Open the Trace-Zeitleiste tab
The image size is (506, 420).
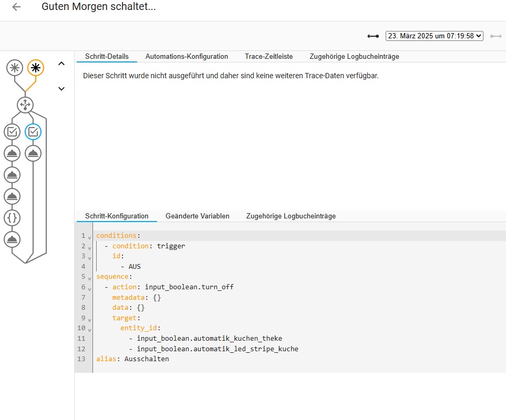(269, 56)
